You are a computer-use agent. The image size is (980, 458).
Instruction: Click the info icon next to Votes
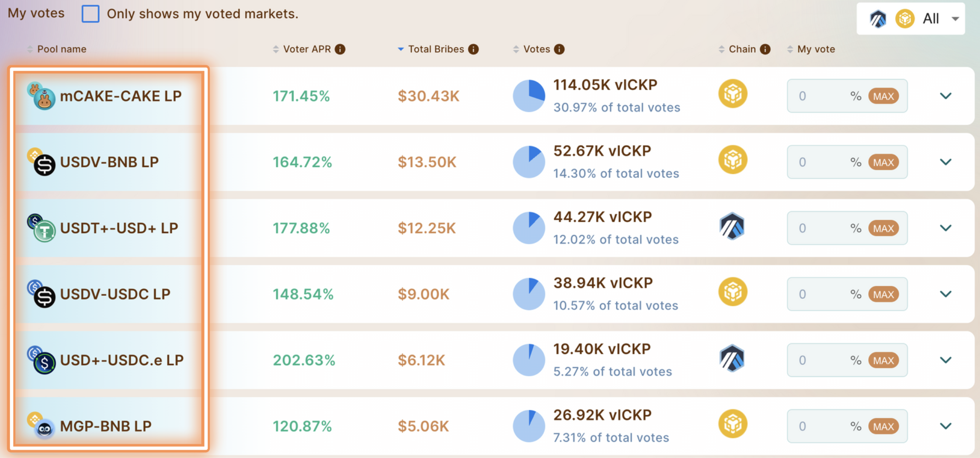(559, 49)
